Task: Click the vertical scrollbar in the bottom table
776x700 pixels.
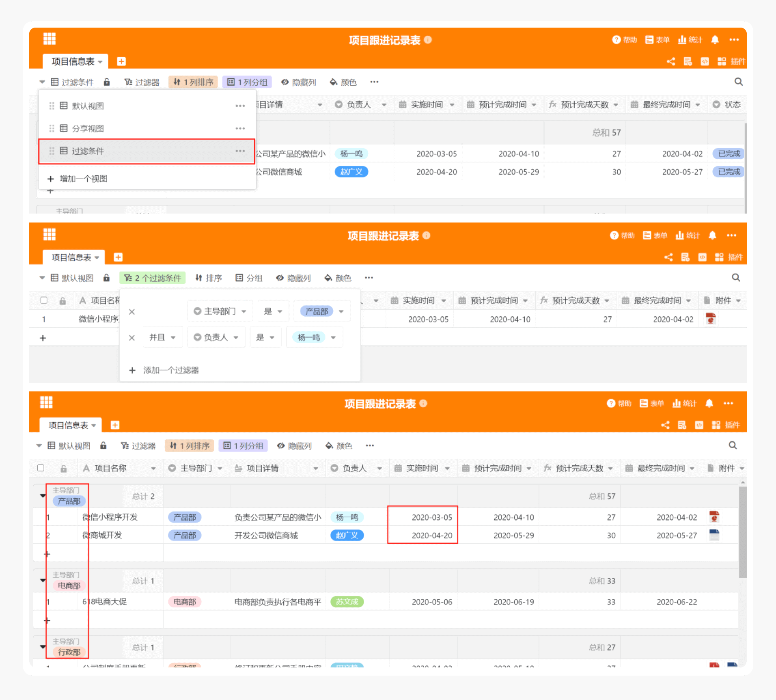Action: 742,532
